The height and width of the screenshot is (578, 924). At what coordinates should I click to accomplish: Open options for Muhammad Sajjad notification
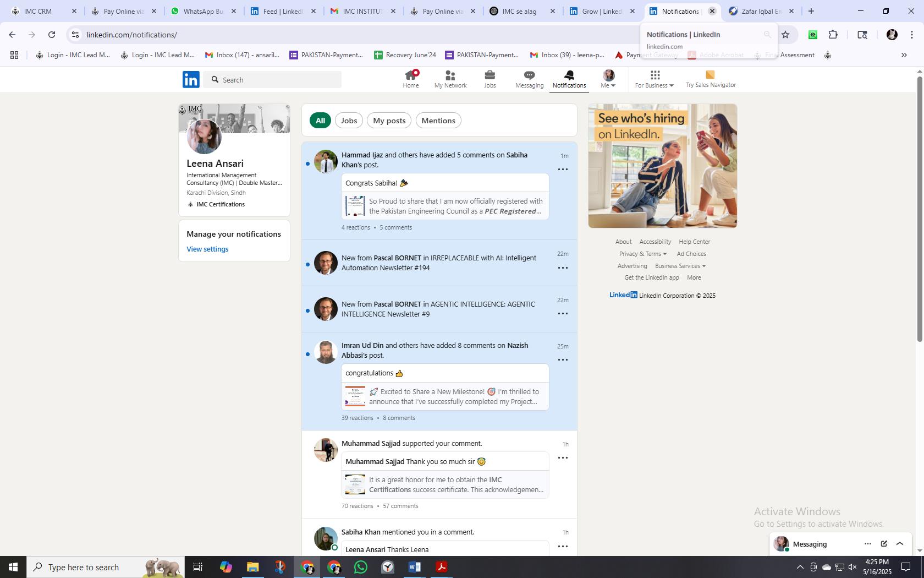563,458
